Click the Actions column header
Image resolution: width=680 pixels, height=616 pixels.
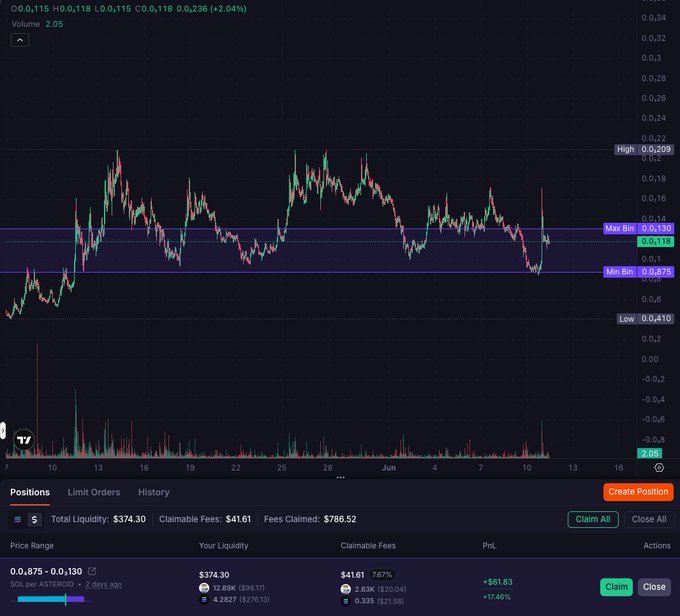657,546
